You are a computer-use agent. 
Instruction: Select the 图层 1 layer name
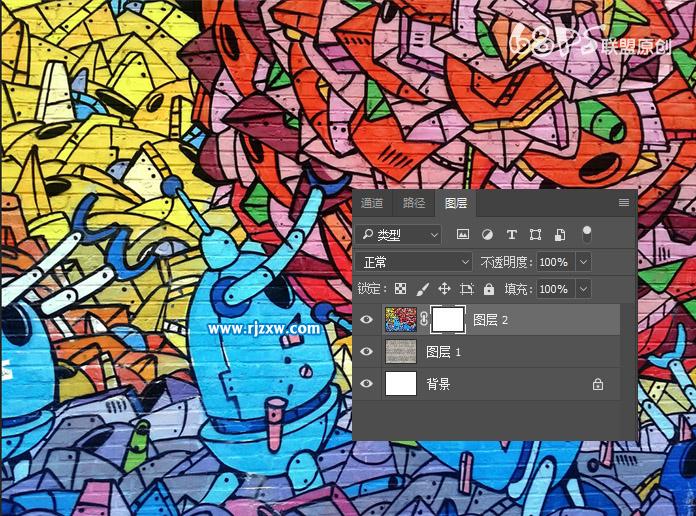point(443,352)
